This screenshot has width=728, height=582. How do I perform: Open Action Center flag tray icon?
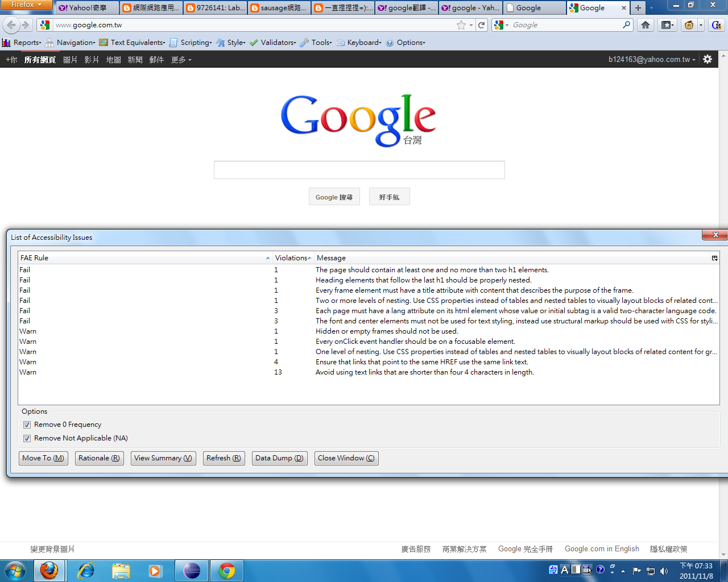(637, 571)
